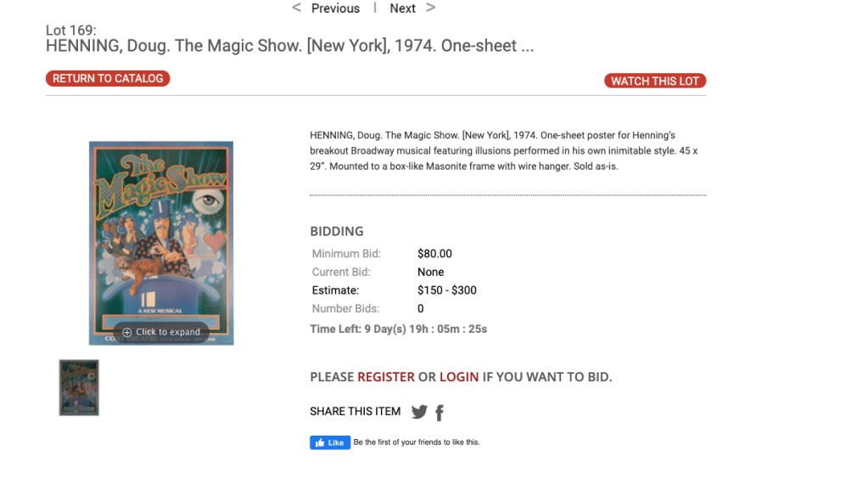Select the small poster thumbnail
The width and height of the screenshot is (868, 501).
[x=79, y=388]
